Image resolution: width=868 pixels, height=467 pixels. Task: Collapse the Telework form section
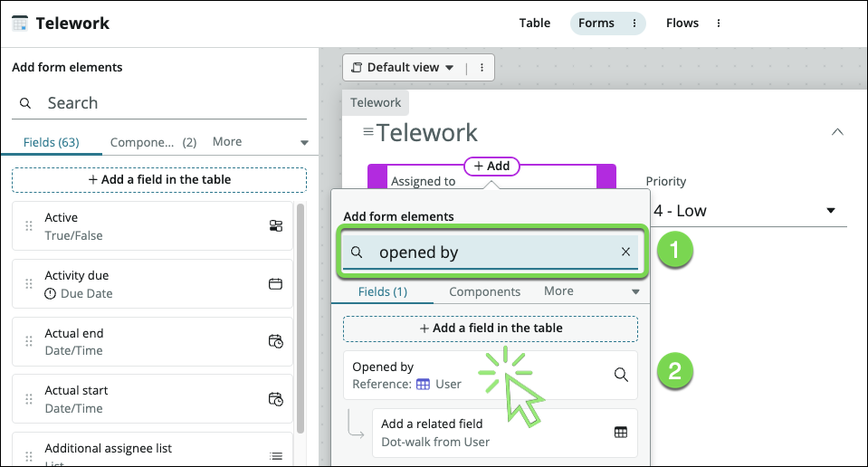(837, 132)
